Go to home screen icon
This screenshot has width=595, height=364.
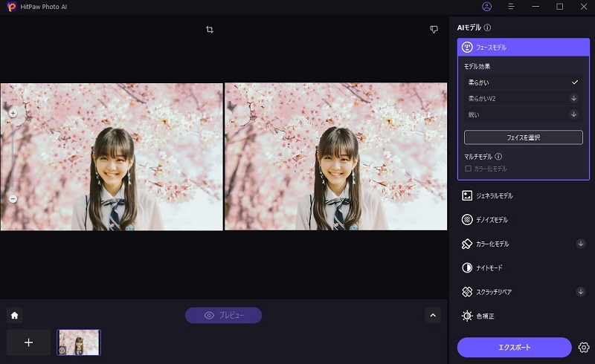[x=14, y=315]
